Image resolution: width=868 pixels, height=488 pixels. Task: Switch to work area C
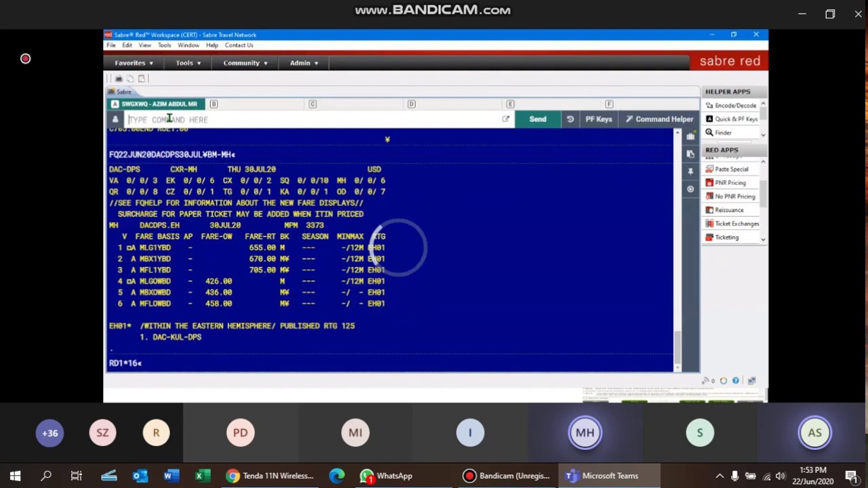tap(313, 104)
